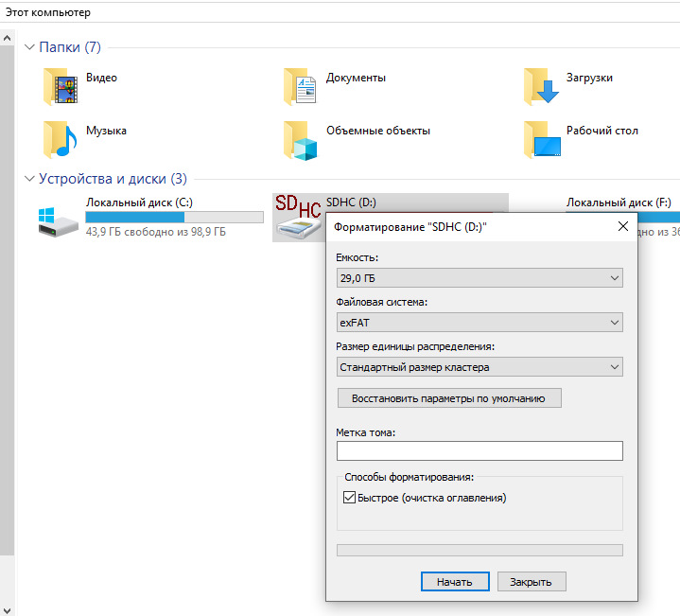Image resolution: width=680 pixels, height=616 pixels.
Task: Close the Форматирование dialog with X
Action: click(622, 226)
